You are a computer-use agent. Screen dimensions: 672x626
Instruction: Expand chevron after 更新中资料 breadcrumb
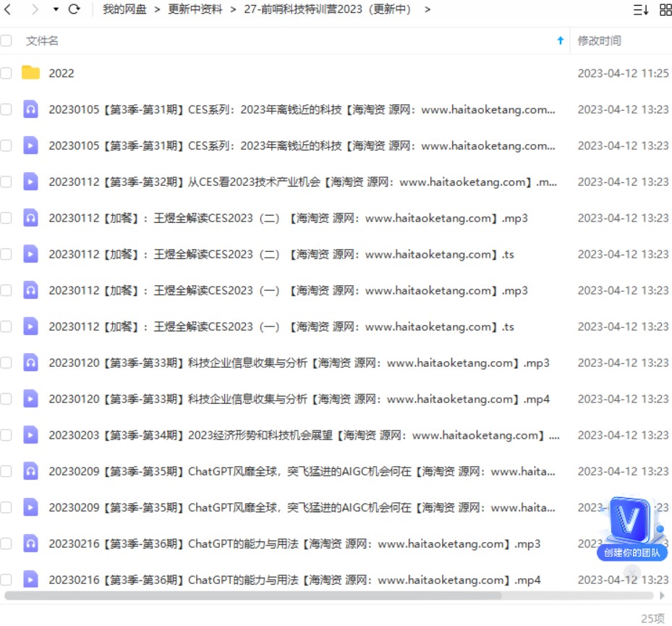point(233,9)
